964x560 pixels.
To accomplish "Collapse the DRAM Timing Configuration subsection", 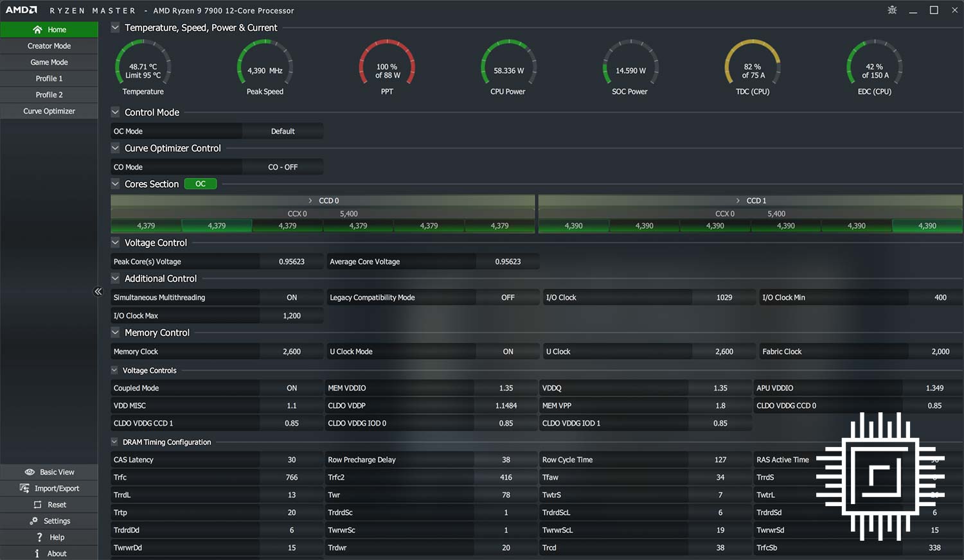I will (x=114, y=442).
